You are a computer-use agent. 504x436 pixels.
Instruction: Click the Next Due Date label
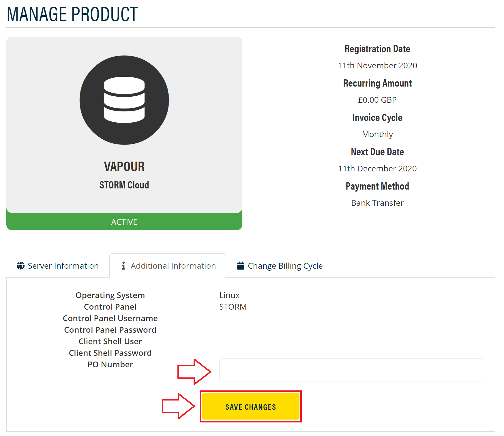377,152
